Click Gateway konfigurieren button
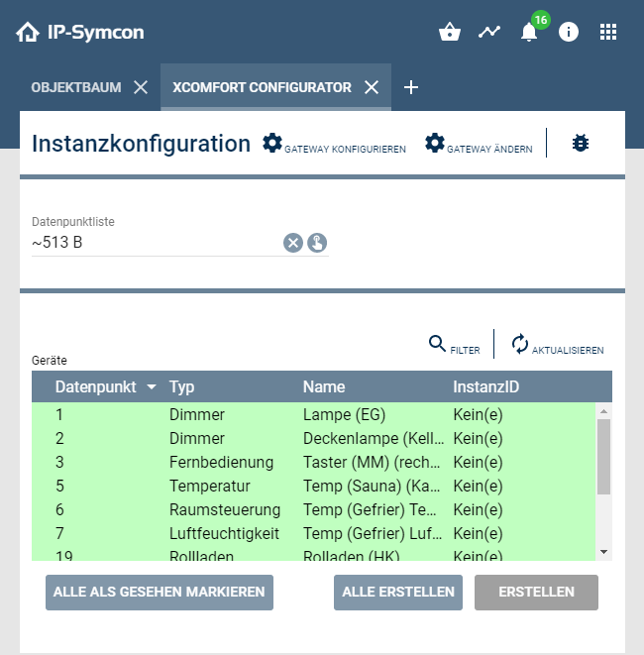 tap(335, 145)
